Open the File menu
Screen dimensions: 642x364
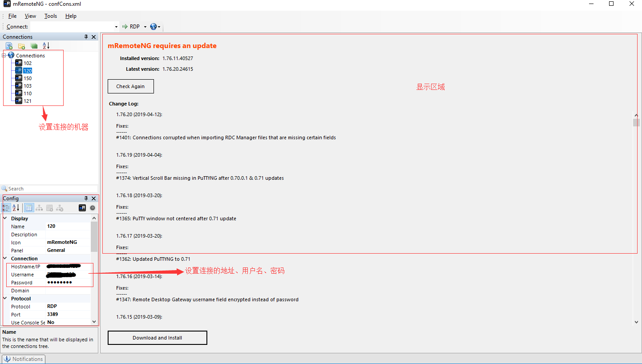[x=12, y=16]
